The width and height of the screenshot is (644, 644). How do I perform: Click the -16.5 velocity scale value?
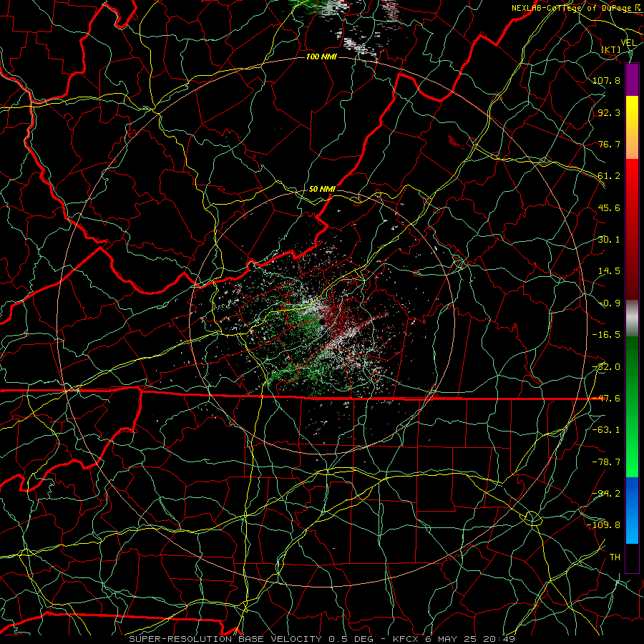click(606, 335)
